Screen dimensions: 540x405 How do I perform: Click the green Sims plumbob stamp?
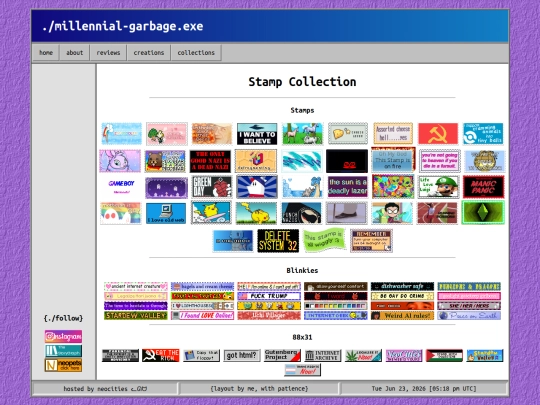tap(483, 212)
